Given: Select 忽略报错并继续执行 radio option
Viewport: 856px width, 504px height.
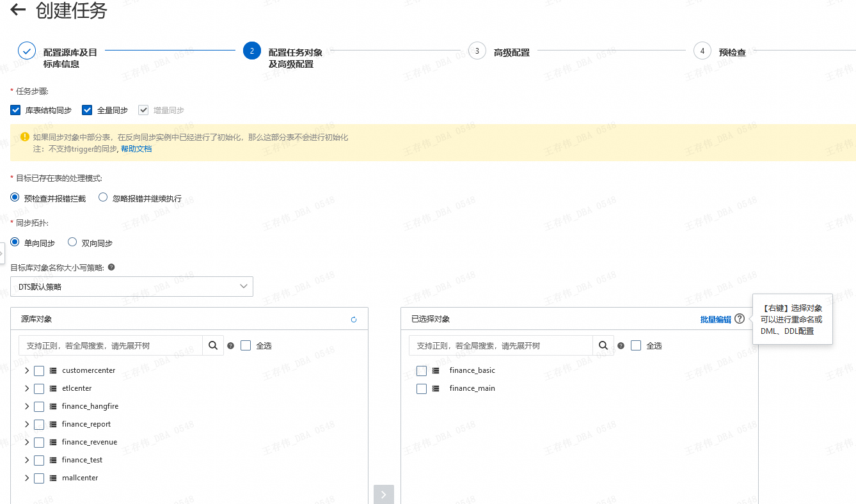Looking at the screenshot, I should pyautogui.click(x=103, y=198).
